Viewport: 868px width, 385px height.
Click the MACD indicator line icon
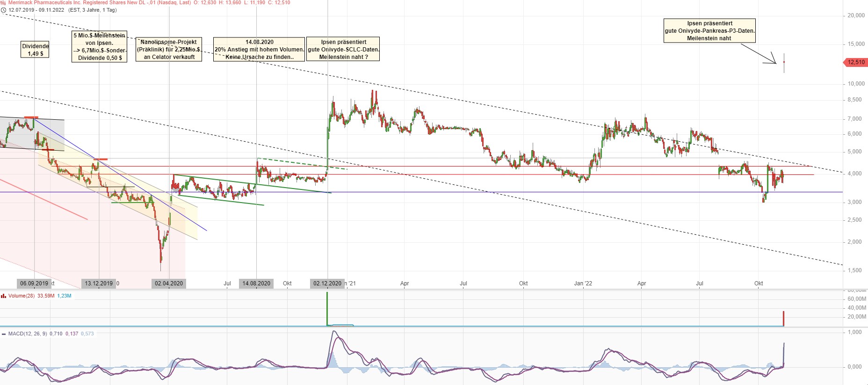tap(4, 334)
